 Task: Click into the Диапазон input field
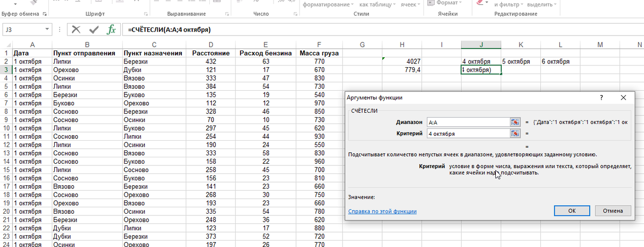click(469, 122)
